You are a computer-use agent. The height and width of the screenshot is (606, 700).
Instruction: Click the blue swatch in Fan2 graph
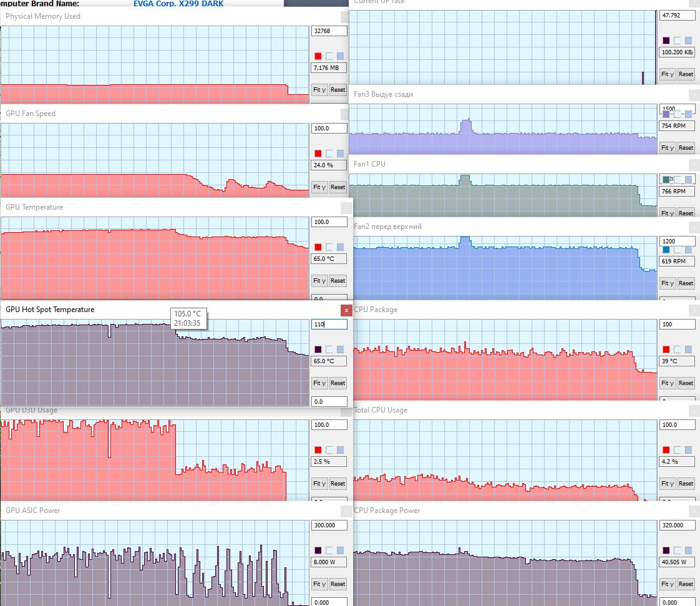tap(666, 250)
